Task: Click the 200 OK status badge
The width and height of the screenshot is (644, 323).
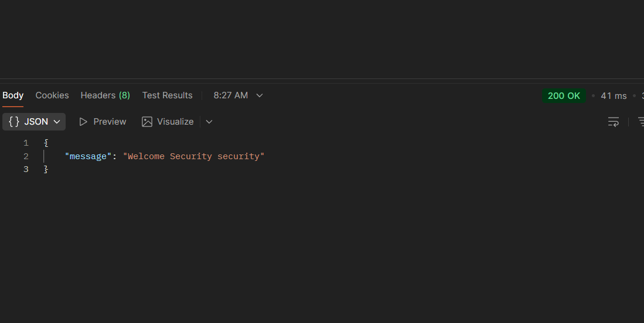Action: pos(564,96)
